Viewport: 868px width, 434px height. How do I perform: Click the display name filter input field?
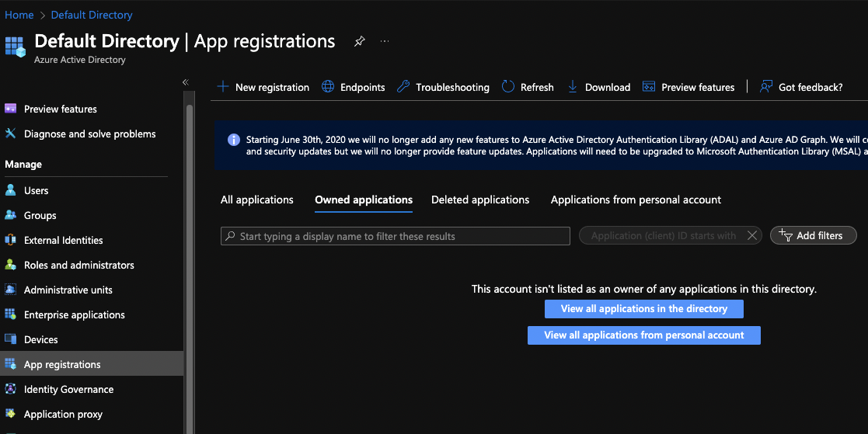(x=396, y=236)
